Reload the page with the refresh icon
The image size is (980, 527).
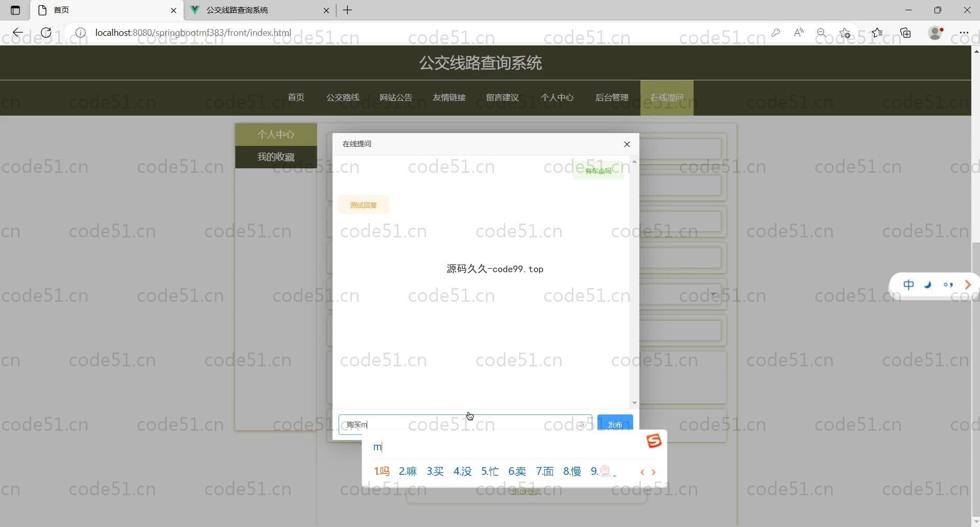pos(46,33)
